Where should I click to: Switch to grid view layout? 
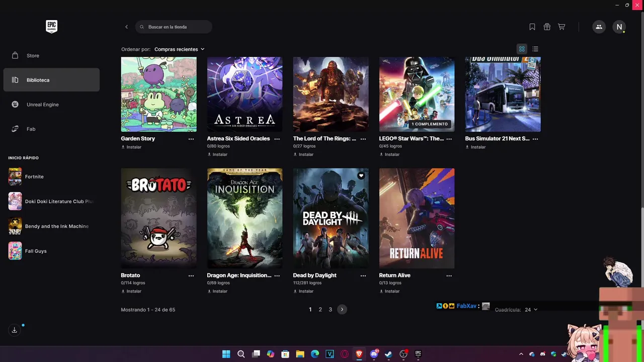522,49
